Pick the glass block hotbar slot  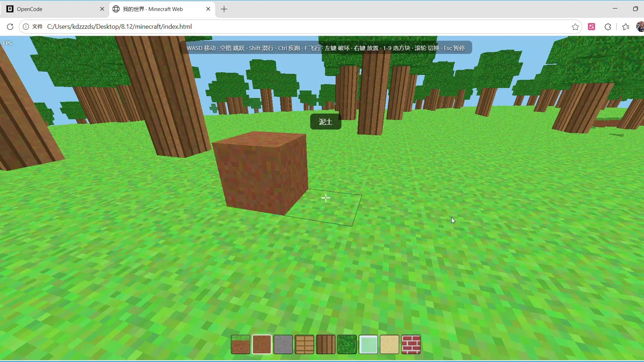click(368, 344)
